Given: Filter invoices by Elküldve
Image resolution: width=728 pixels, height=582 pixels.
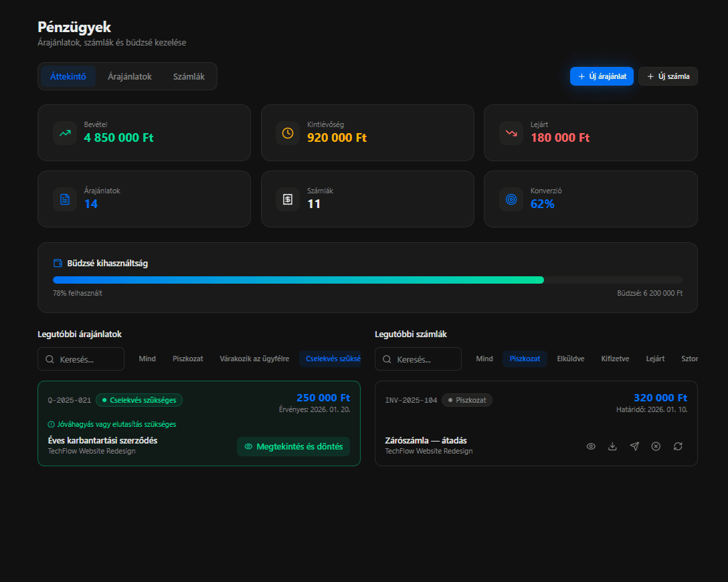Looking at the screenshot, I should pos(571,359).
